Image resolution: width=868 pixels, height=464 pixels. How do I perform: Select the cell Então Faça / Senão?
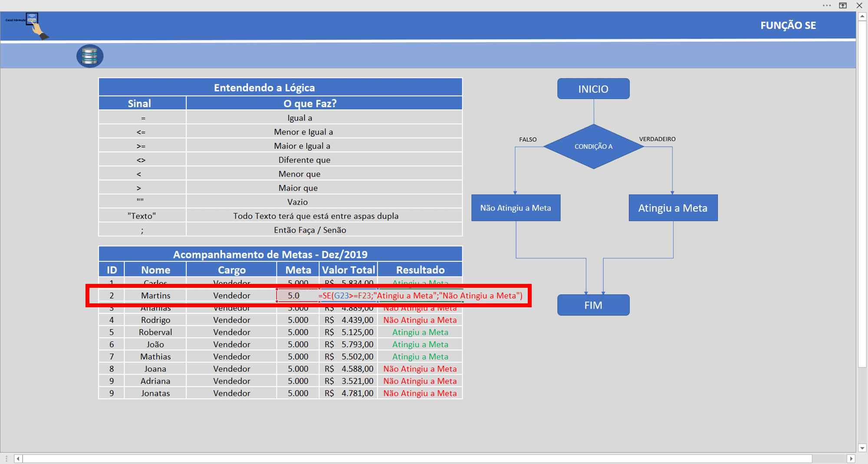(324, 230)
